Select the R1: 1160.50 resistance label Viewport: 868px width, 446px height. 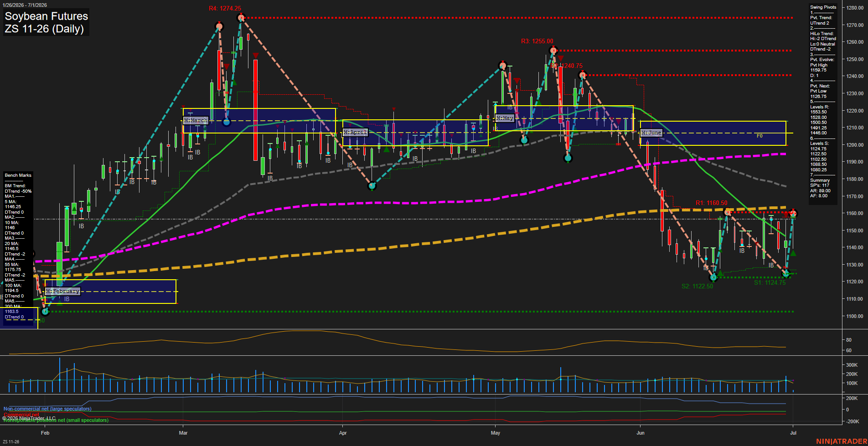[712, 203]
